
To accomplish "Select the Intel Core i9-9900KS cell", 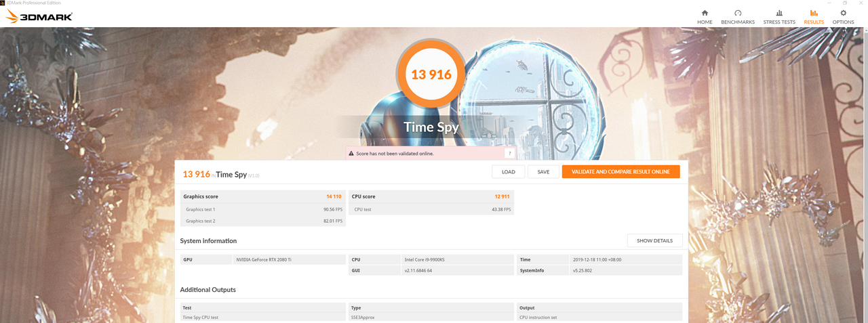I will point(458,259).
